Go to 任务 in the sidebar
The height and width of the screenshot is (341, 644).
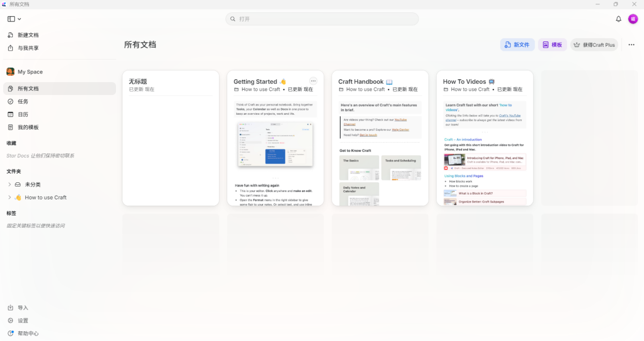click(x=23, y=101)
